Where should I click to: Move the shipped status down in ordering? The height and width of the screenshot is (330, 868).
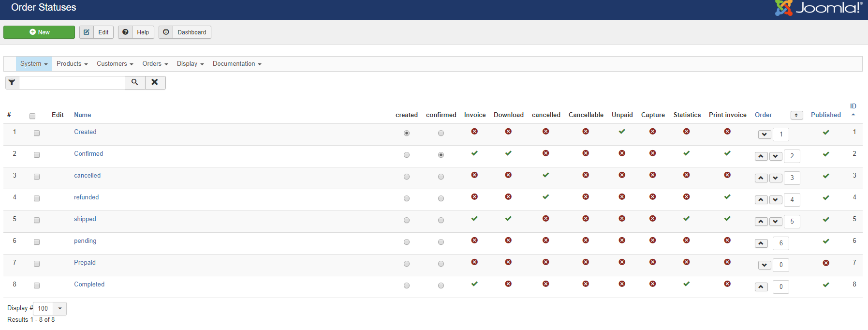click(x=776, y=221)
